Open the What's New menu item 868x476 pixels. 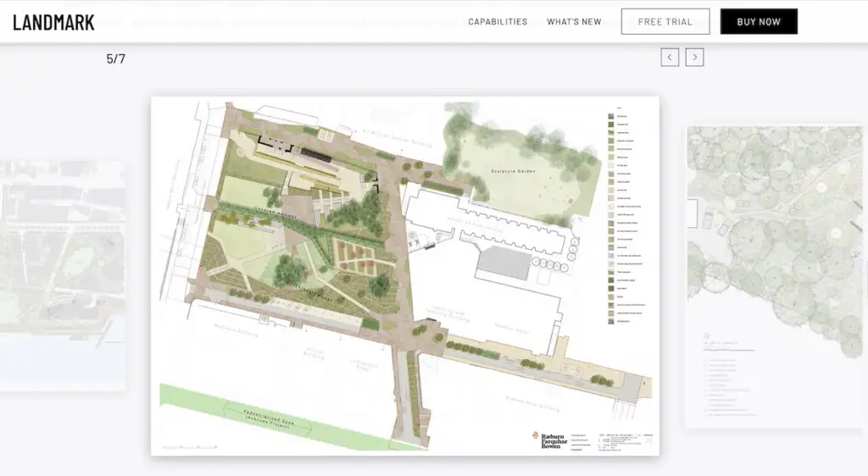point(574,21)
